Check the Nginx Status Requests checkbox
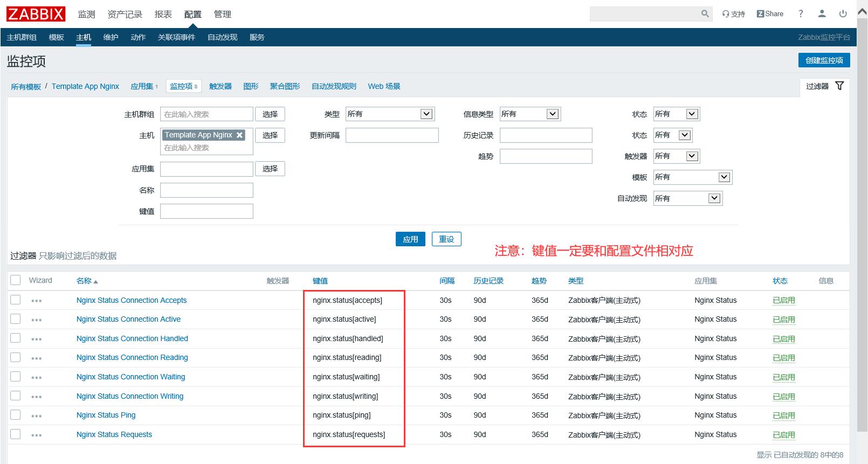 click(16, 434)
